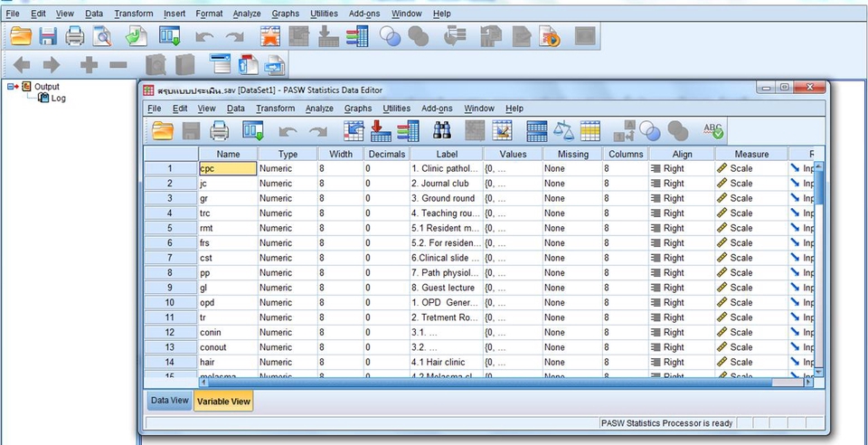This screenshot has height=445, width=868.
Task: Go to Data star icon in Output viewer
Action: click(x=270, y=36)
